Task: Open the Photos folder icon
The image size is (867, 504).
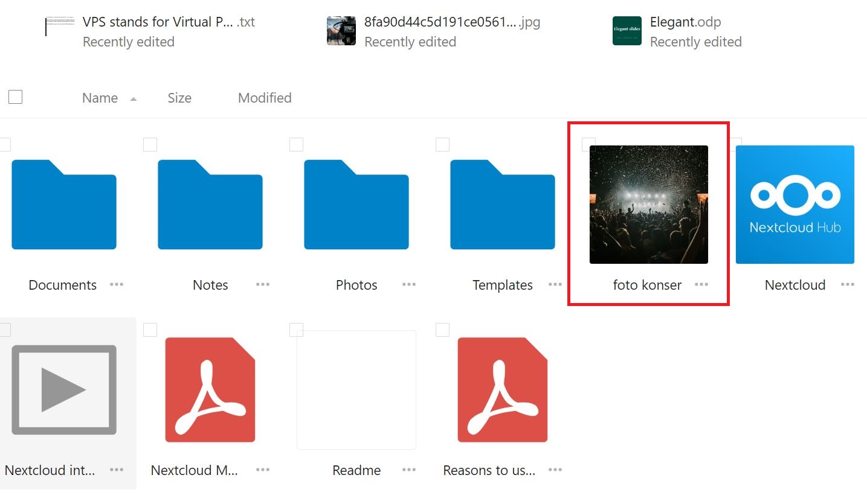Action: click(x=356, y=205)
